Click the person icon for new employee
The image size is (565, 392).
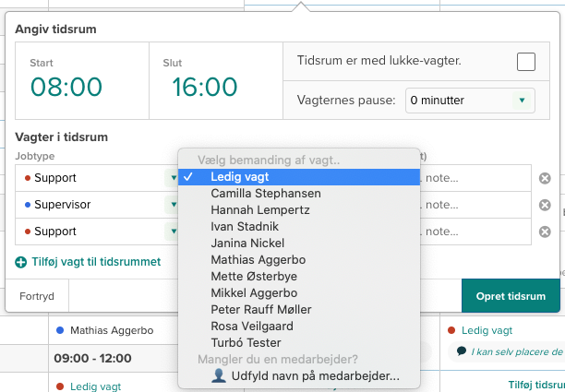pos(219,375)
